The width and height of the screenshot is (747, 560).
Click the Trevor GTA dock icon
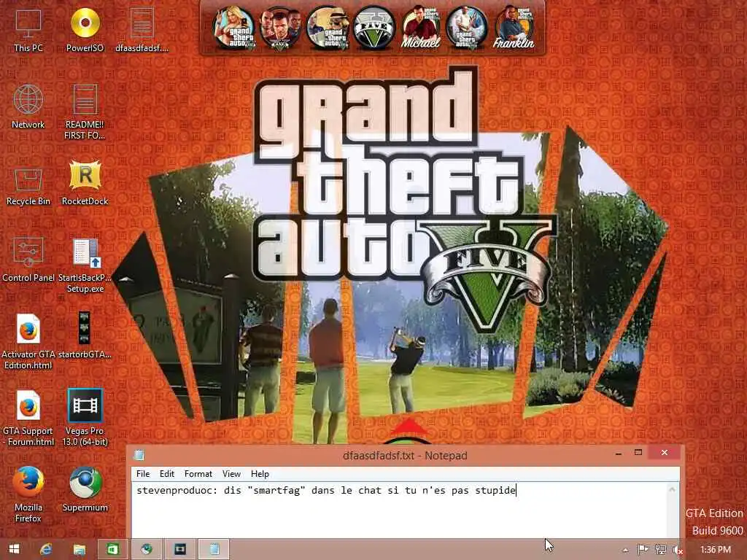[x=467, y=28]
